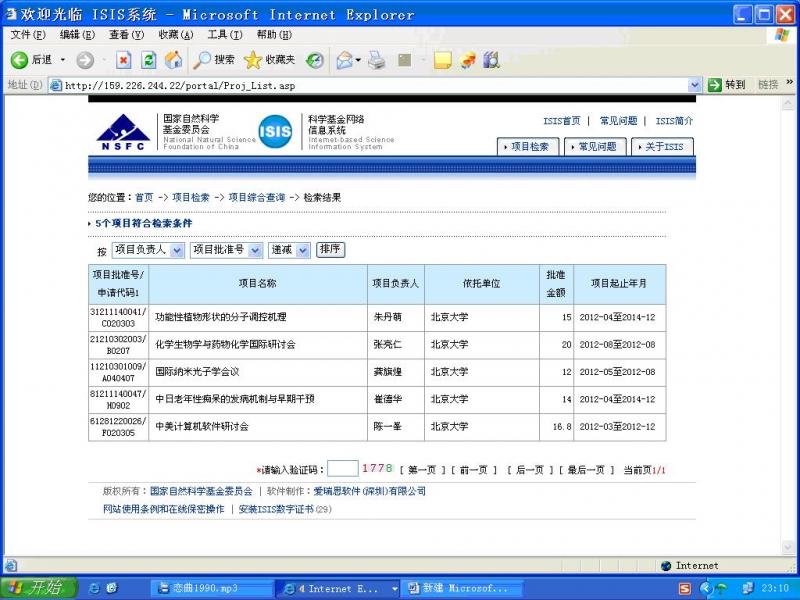Screen dimensions: 800x600
Task: Open the ISIS简介 top link
Action: click(674, 121)
